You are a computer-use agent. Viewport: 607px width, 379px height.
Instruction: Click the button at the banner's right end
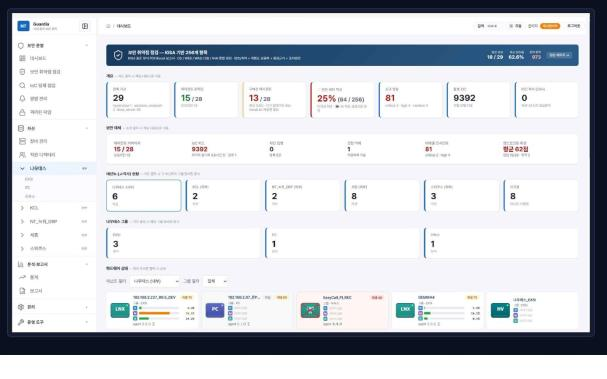point(559,55)
